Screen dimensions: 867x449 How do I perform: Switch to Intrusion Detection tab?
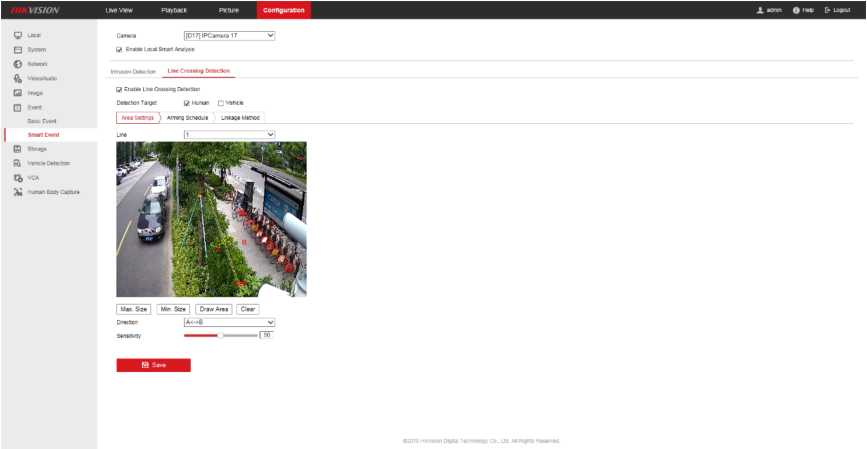tap(133, 72)
